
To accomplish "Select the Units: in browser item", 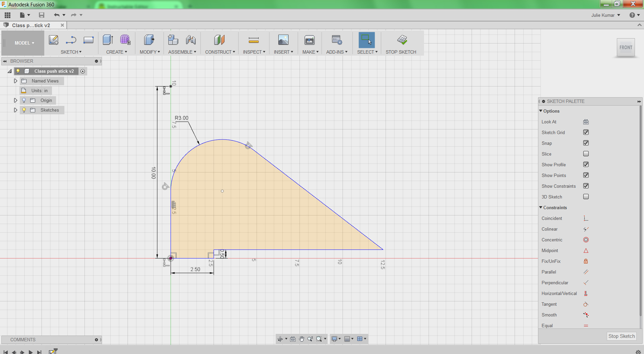I will [39, 91].
